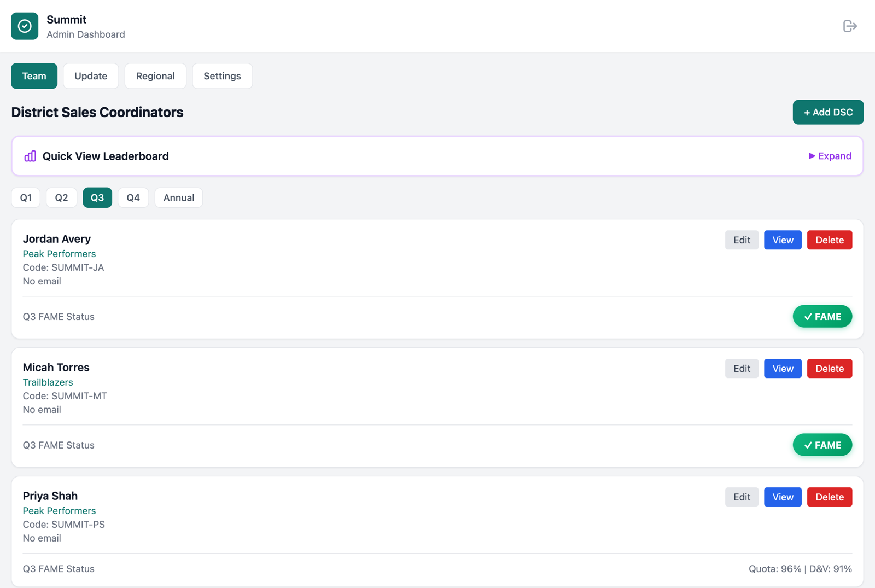875x588 pixels.
Task: Click the District Sales Coordinators heading
Action: coord(97,112)
